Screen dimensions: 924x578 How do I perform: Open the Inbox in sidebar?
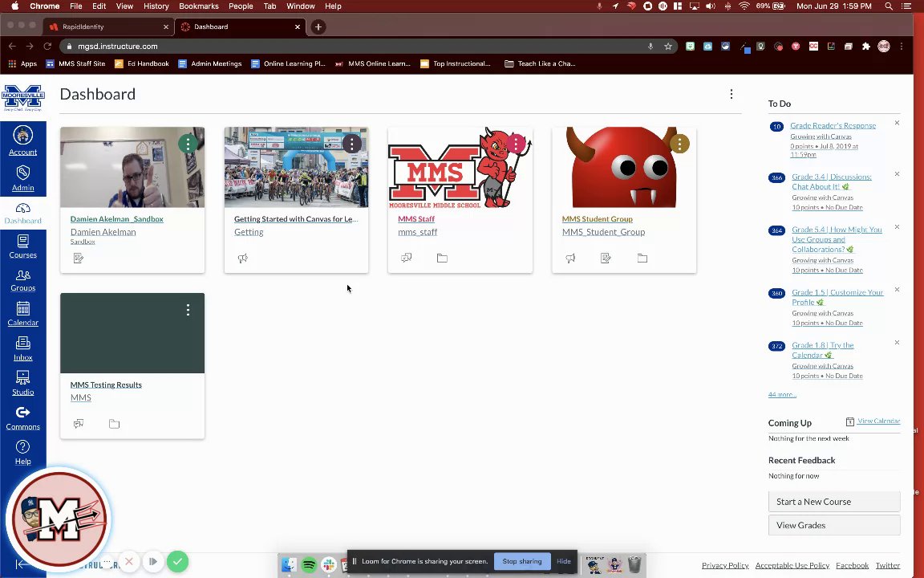(x=23, y=348)
